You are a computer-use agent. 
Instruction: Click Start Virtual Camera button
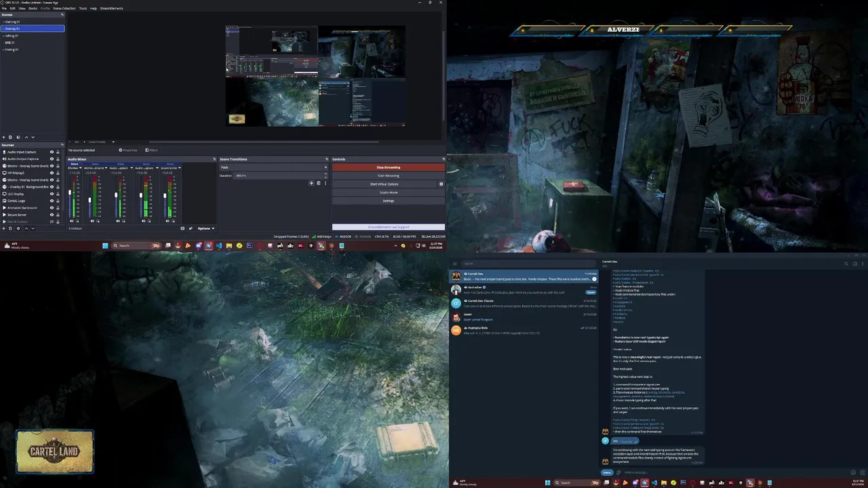(384, 184)
